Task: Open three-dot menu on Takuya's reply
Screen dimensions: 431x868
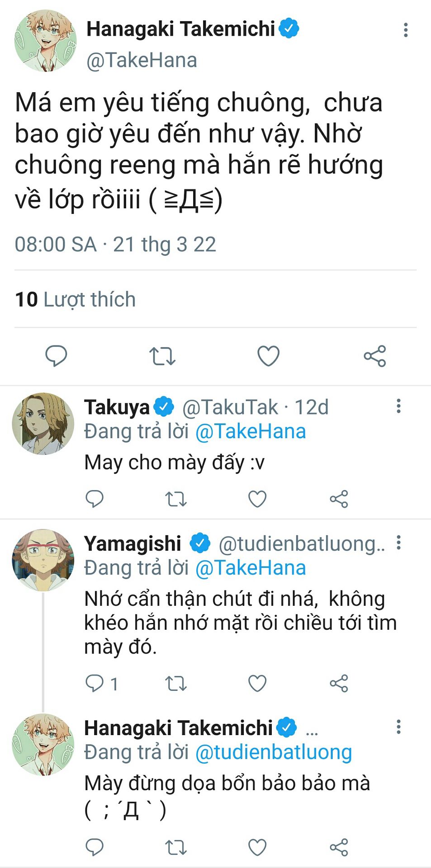Action: 398,406
